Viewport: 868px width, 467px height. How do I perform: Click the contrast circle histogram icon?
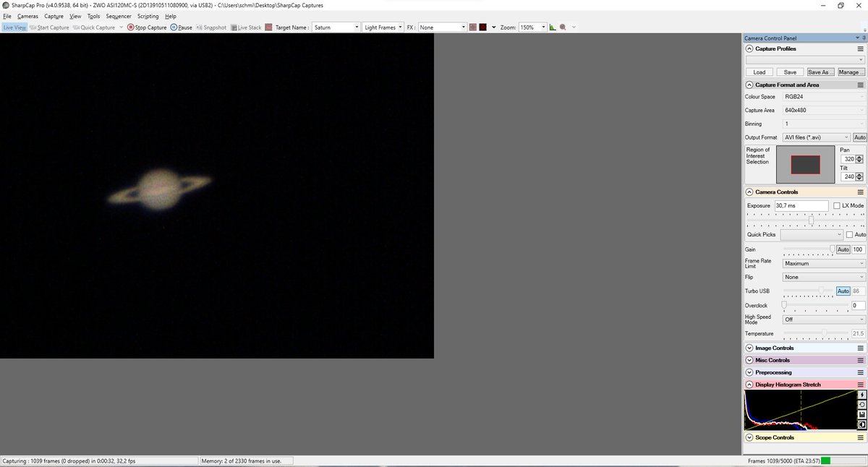[x=861, y=425]
